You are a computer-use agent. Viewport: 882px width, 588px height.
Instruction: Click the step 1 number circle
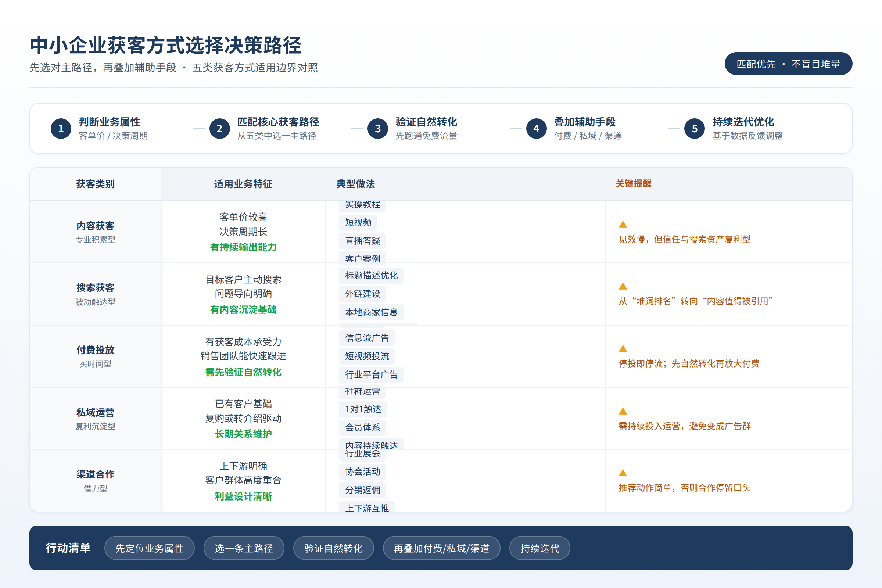[x=61, y=129]
